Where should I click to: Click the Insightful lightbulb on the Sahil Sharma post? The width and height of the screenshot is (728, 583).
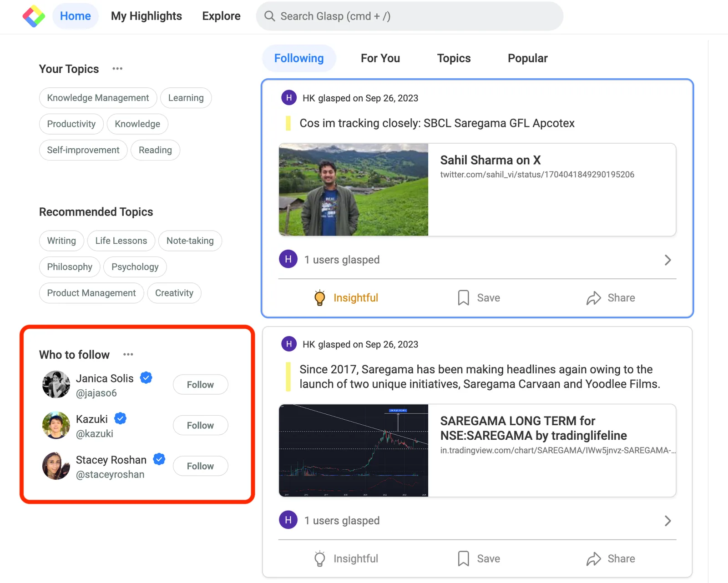coord(320,298)
